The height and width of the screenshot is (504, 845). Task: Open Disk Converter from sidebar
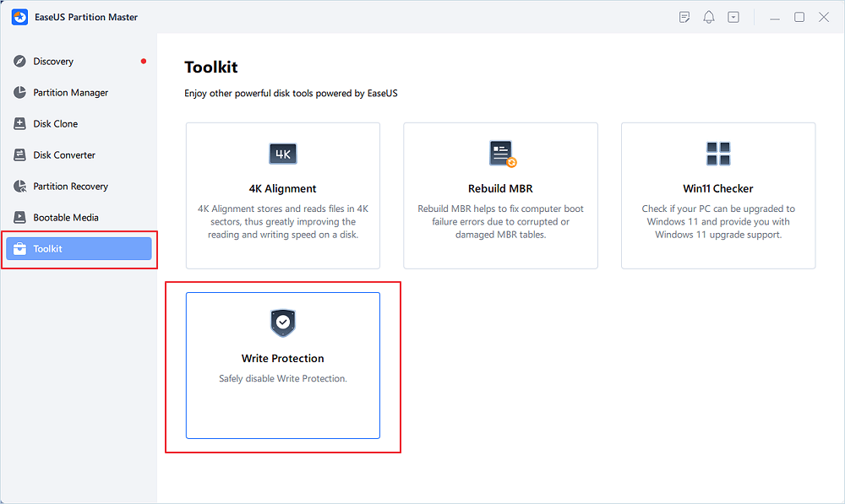[x=64, y=155]
